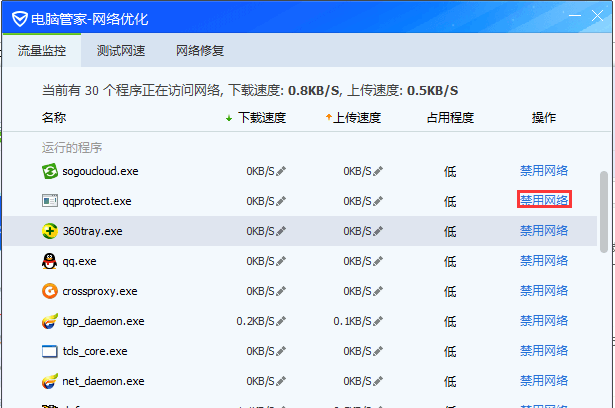This screenshot has width=615, height=408.
Task: Select the 360tray.exe process name
Action: (x=93, y=231)
